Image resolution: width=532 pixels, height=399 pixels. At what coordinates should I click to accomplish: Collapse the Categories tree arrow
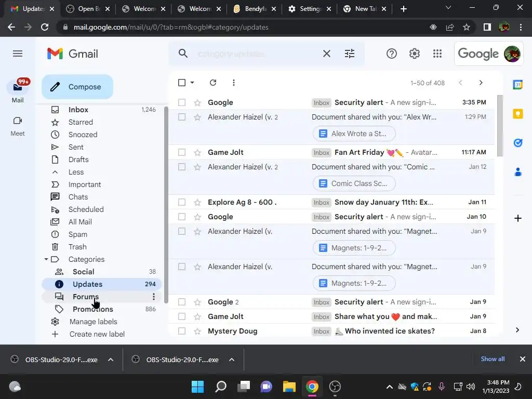coord(46,259)
